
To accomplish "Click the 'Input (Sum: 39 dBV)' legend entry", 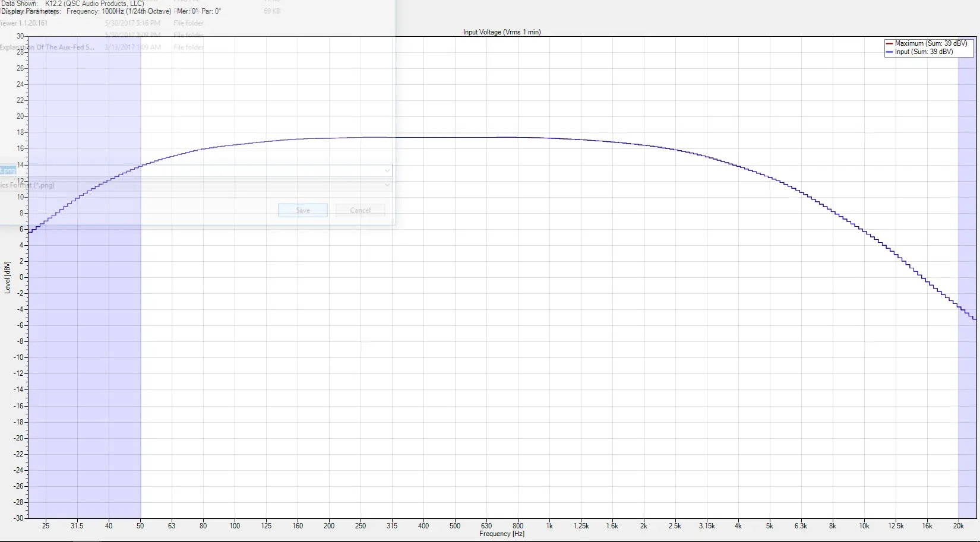I will point(924,52).
